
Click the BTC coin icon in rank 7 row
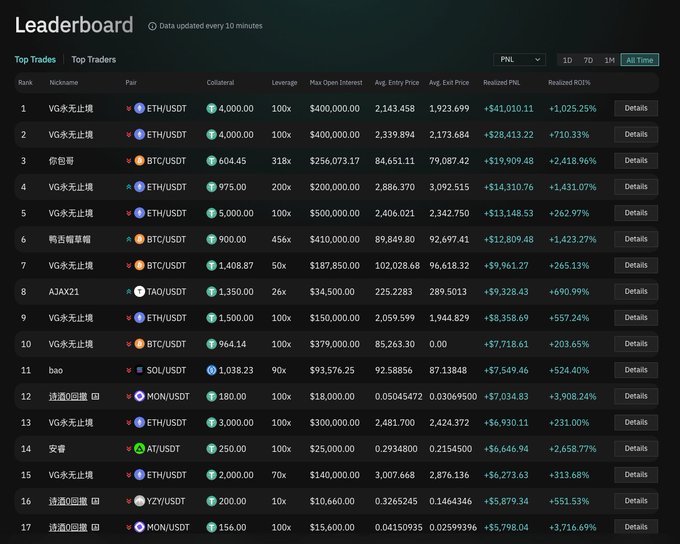(x=140, y=265)
